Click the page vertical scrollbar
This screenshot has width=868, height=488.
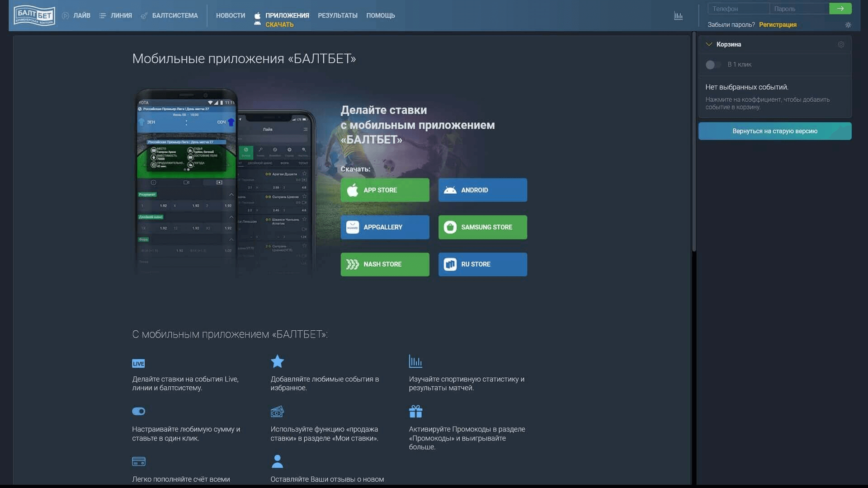click(694, 141)
